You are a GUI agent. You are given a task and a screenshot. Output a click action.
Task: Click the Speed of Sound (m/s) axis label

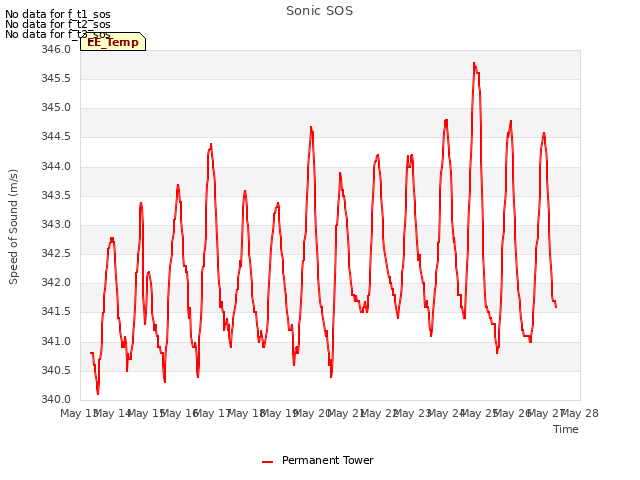click(13, 227)
